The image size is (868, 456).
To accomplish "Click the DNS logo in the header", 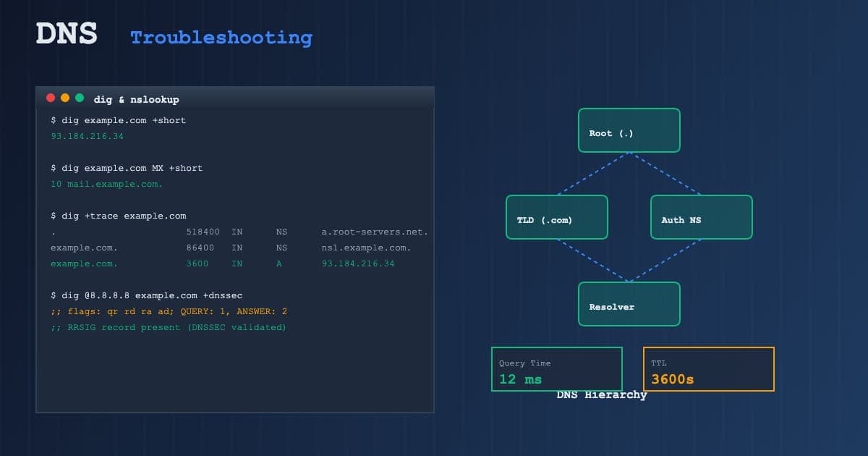I will [x=67, y=33].
